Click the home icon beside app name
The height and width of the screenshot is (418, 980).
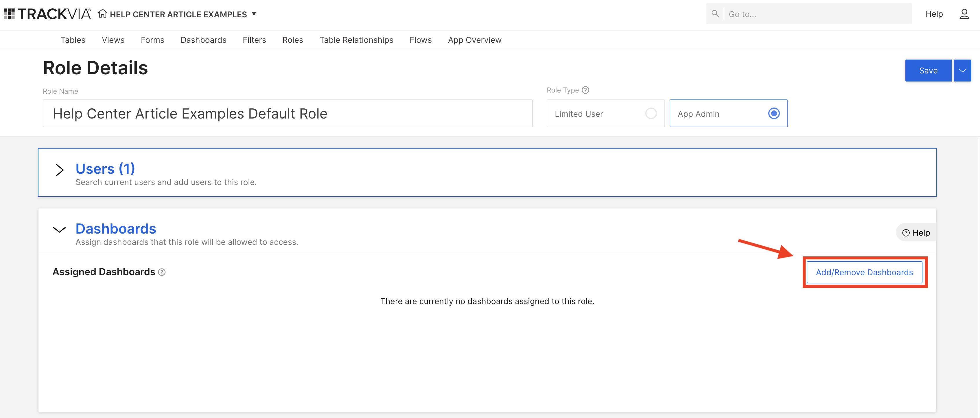102,14
